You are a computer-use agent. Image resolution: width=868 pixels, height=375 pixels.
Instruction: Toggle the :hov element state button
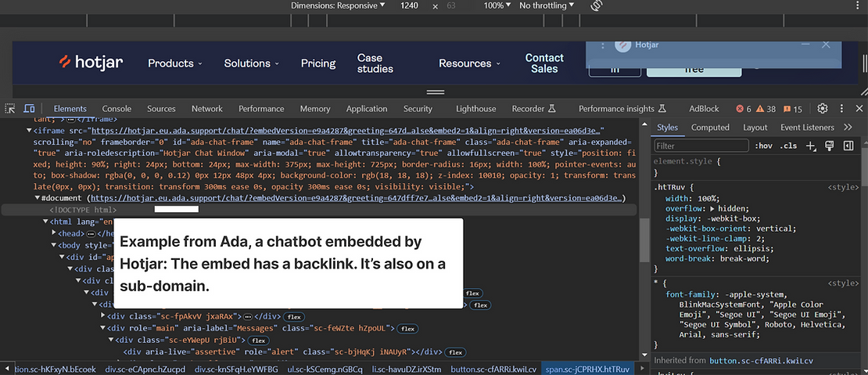point(763,146)
